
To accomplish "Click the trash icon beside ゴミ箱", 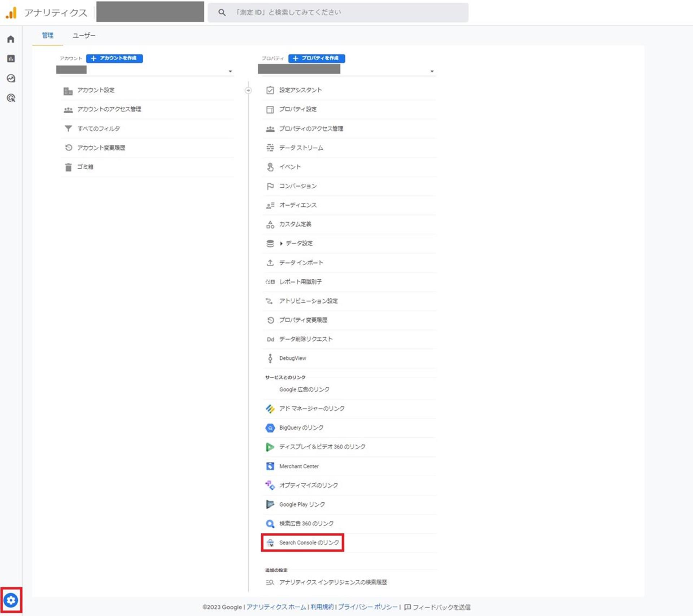I will [x=68, y=167].
